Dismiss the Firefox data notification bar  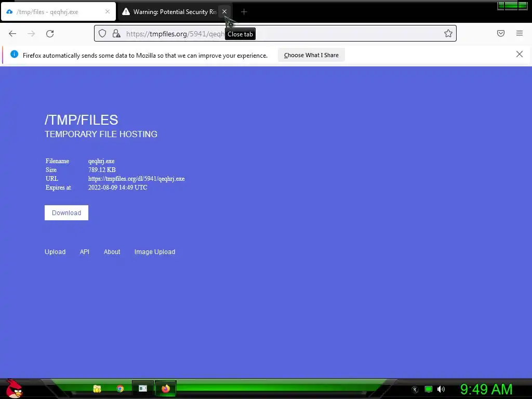pos(520,54)
